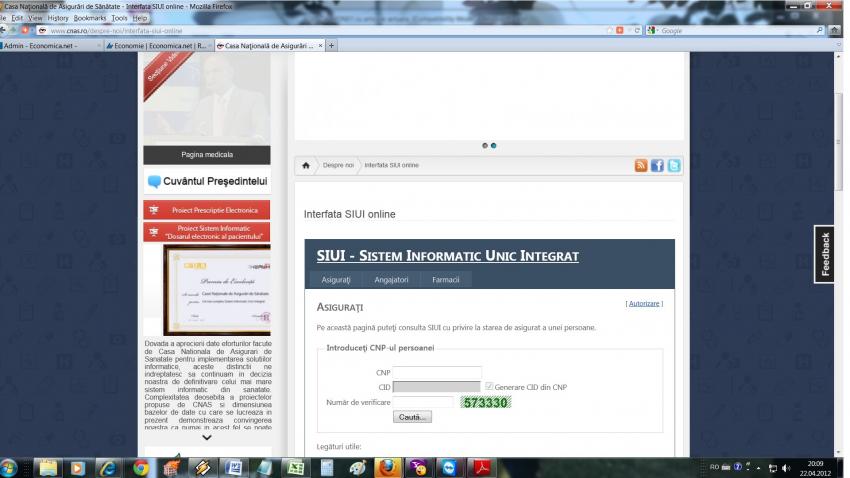
Task: Open the View menu
Action: pyautogui.click(x=35, y=18)
